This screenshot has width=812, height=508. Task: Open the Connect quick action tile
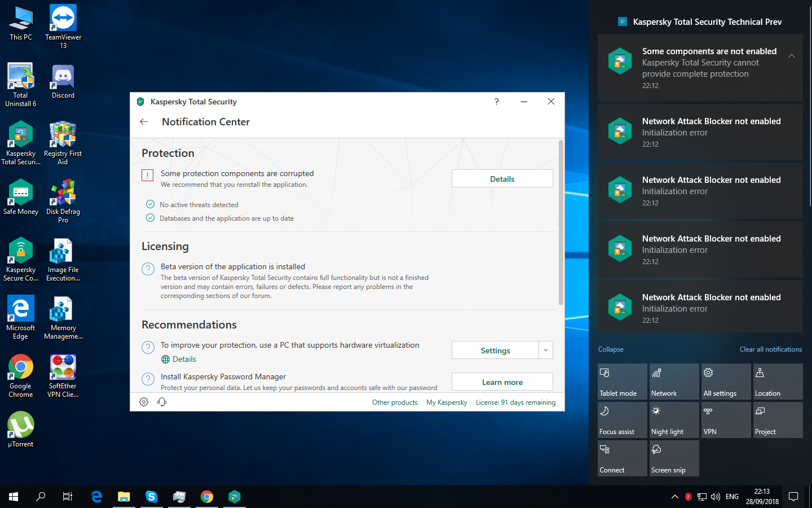click(623, 458)
